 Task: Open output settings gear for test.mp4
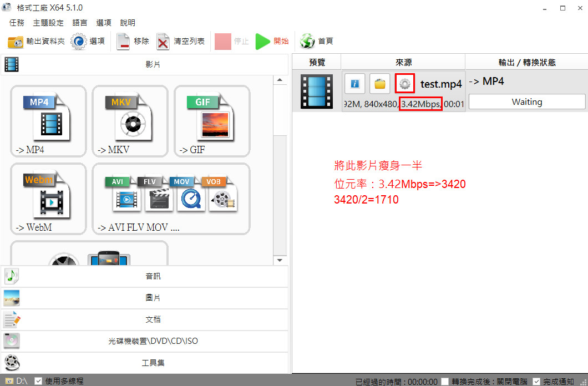point(405,84)
